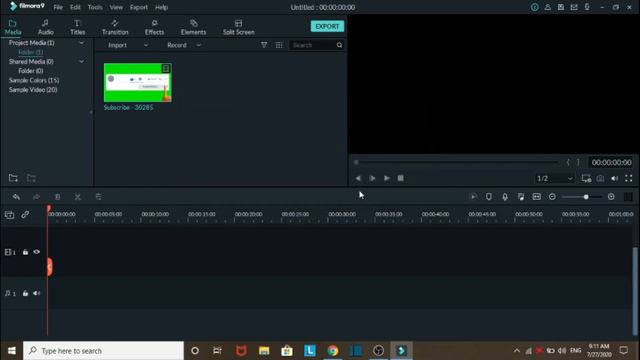
Task: Open the Effects tab
Action: (x=154, y=27)
